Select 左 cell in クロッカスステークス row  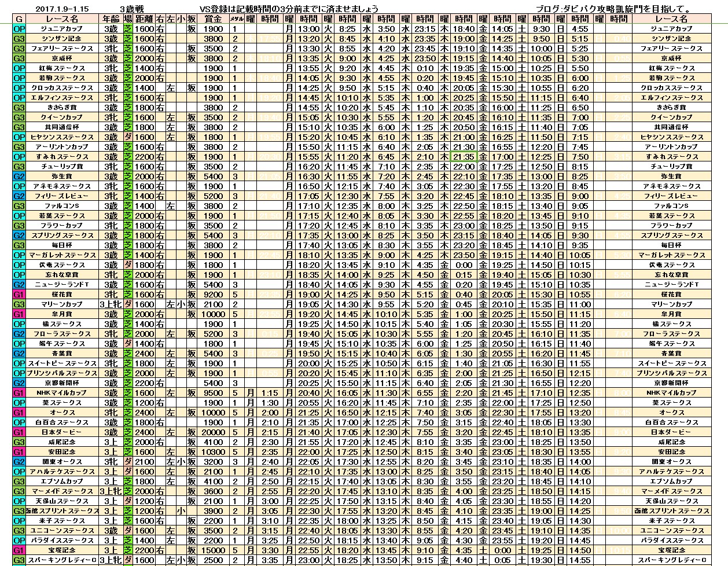(x=171, y=88)
